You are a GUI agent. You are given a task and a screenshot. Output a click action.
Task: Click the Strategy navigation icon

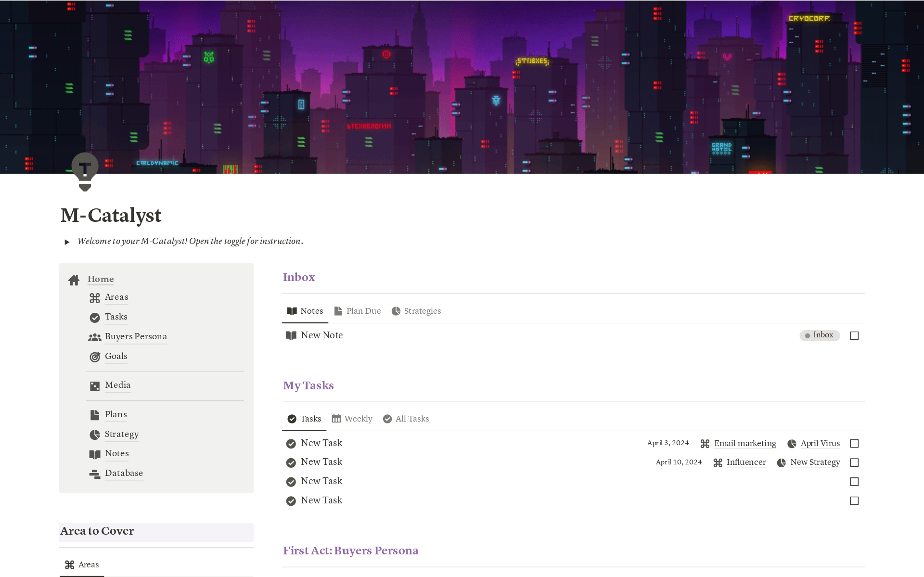click(x=95, y=434)
